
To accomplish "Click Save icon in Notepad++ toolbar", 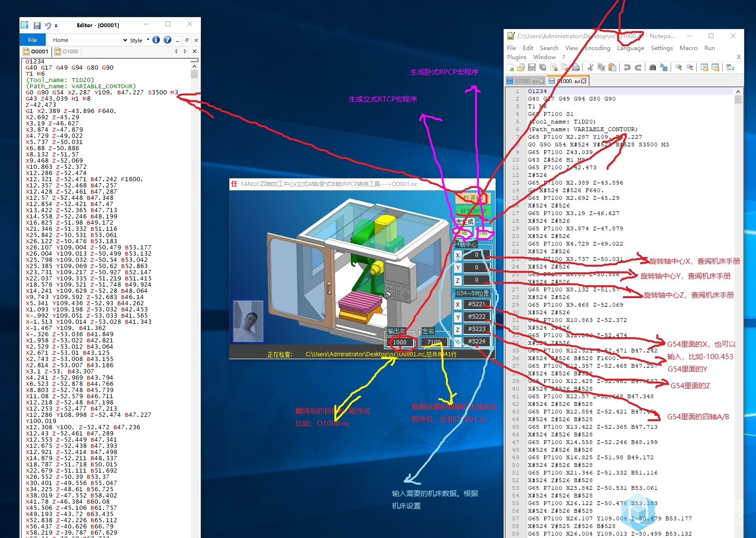I will click(532, 68).
